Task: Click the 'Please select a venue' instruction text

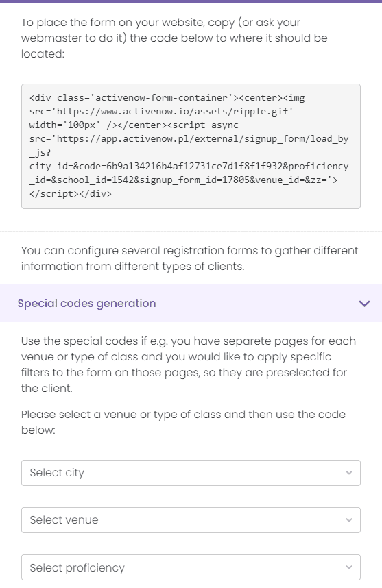Action: (183, 422)
